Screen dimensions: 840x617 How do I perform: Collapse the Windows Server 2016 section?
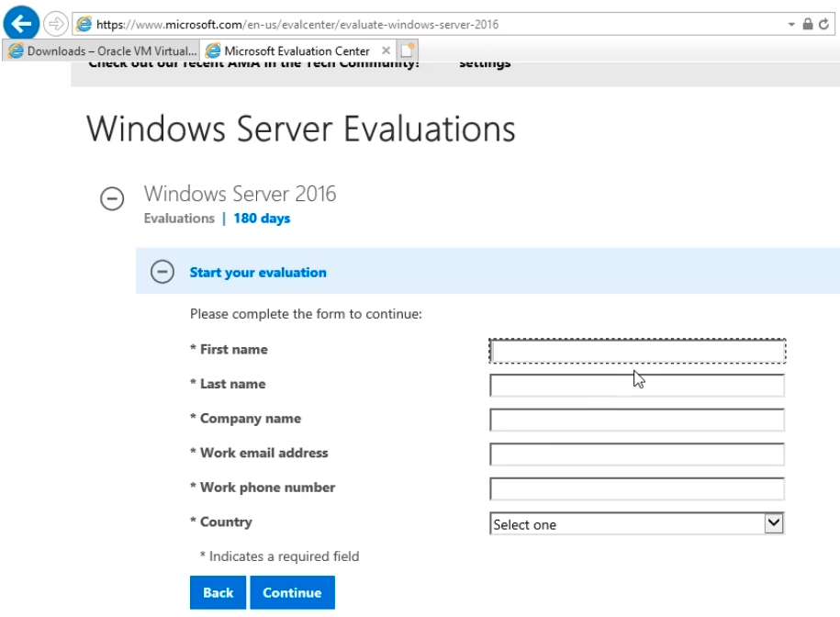(x=112, y=198)
